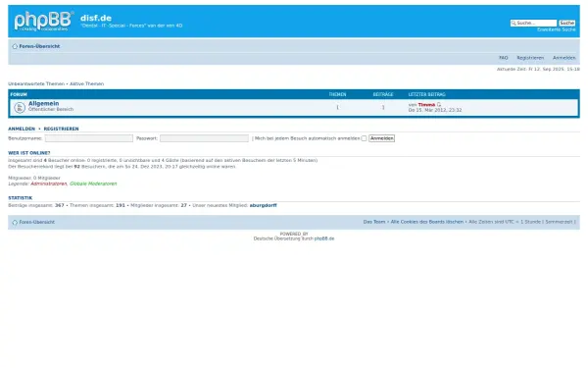Image resolution: width=588 pixels, height=368 pixels.
Task: View latest post icon next to Tlevna
Action: click(x=439, y=105)
